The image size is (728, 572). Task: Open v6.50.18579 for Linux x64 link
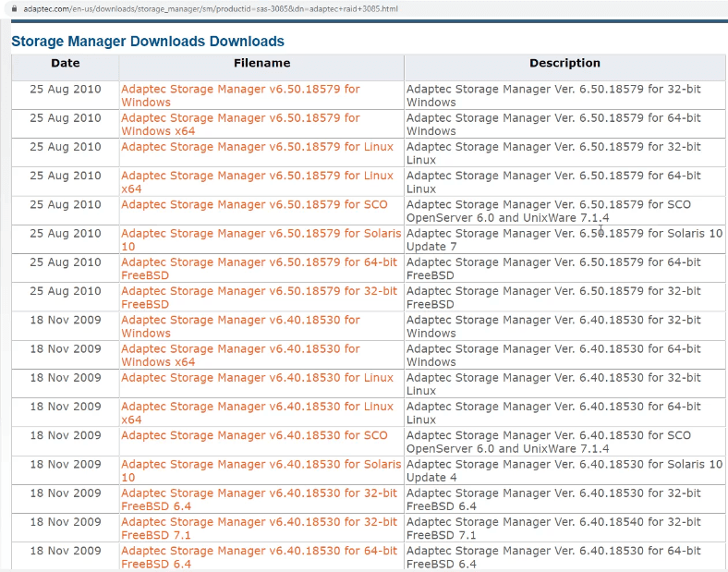257,182
